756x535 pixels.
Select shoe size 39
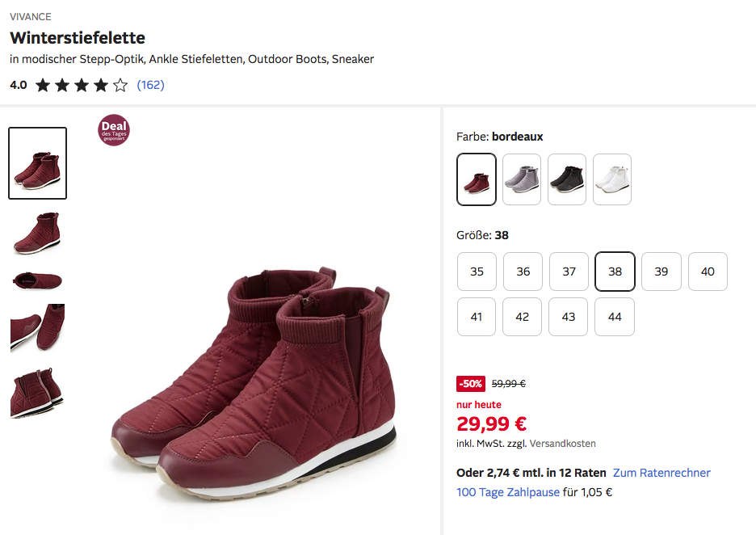[x=661, y=272]
